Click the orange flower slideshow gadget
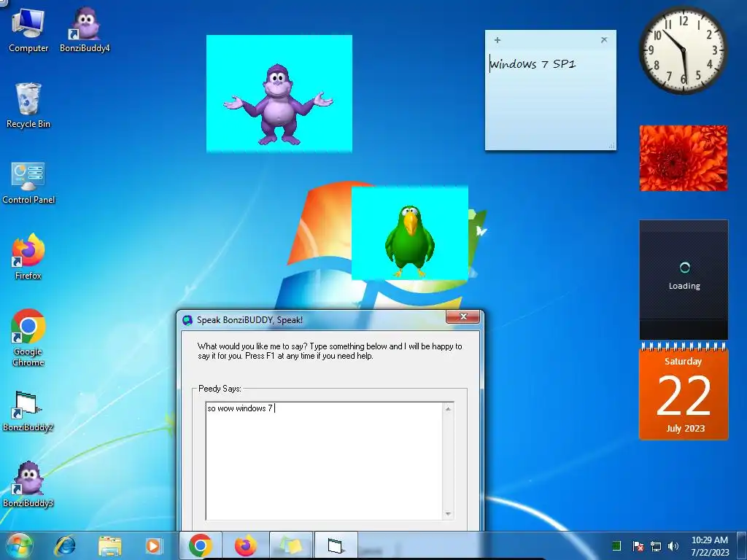Viewport: 747px width, 560px height. pos(683,158)
